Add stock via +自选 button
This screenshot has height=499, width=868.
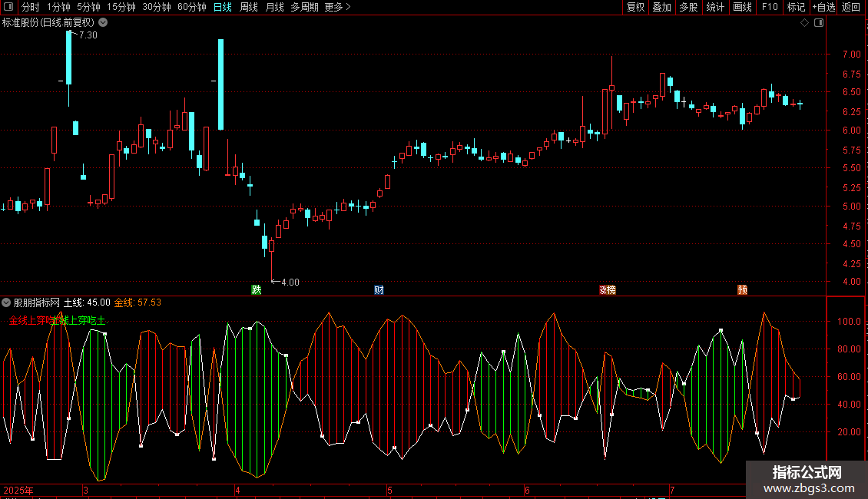[823, 7]
